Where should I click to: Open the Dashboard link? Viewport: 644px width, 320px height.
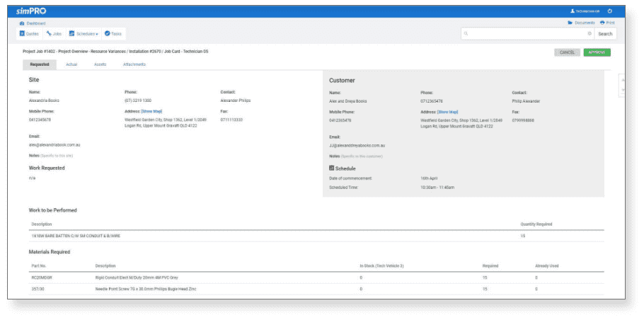[33, 24]
